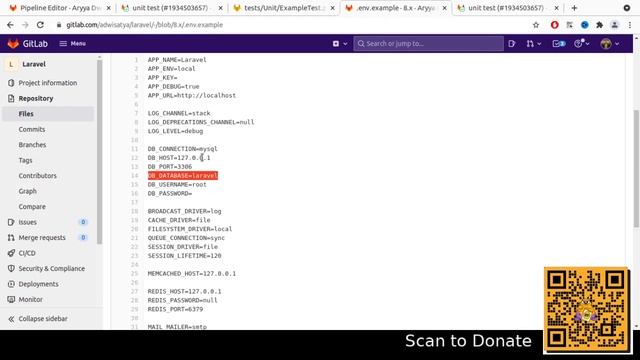Click line SESSION_LIFETIME=120
The width and height of the screenshot is (640, 360).
(x=184, y=256)
